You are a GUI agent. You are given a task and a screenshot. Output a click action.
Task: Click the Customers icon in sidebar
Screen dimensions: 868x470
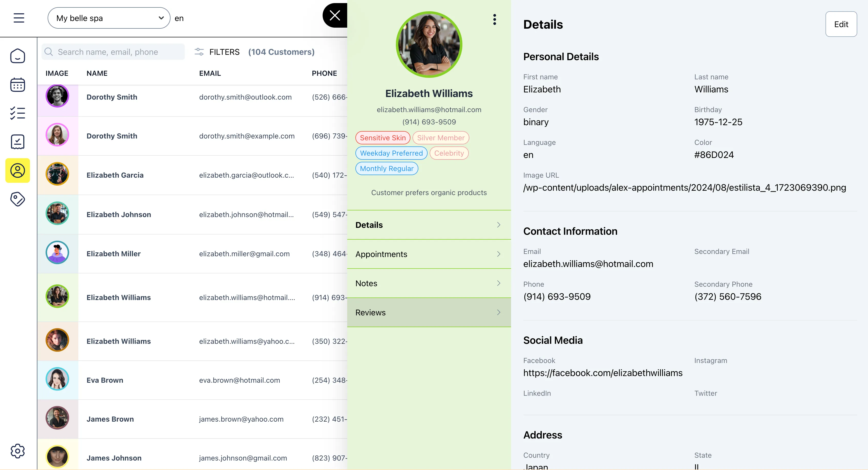coord(18,170)
